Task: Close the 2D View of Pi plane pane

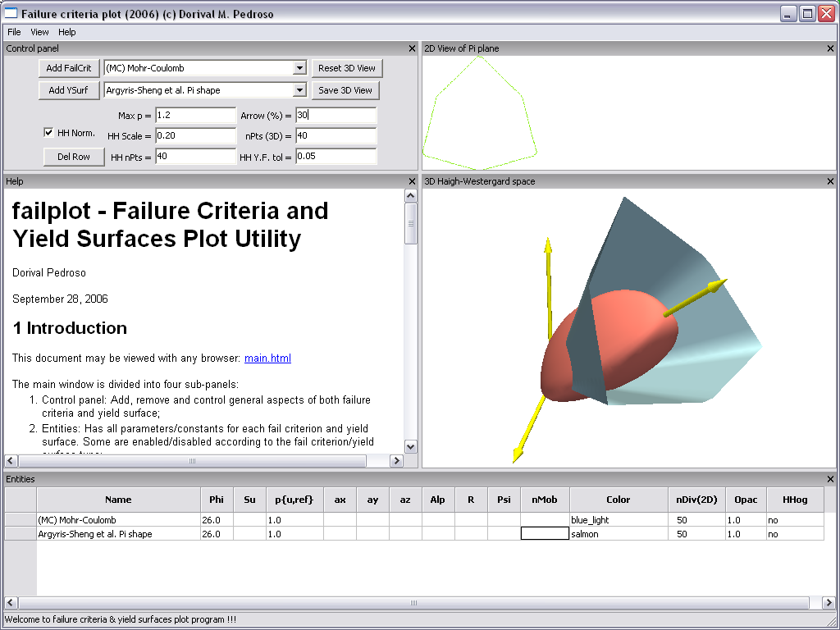Action: click(830, 48)
